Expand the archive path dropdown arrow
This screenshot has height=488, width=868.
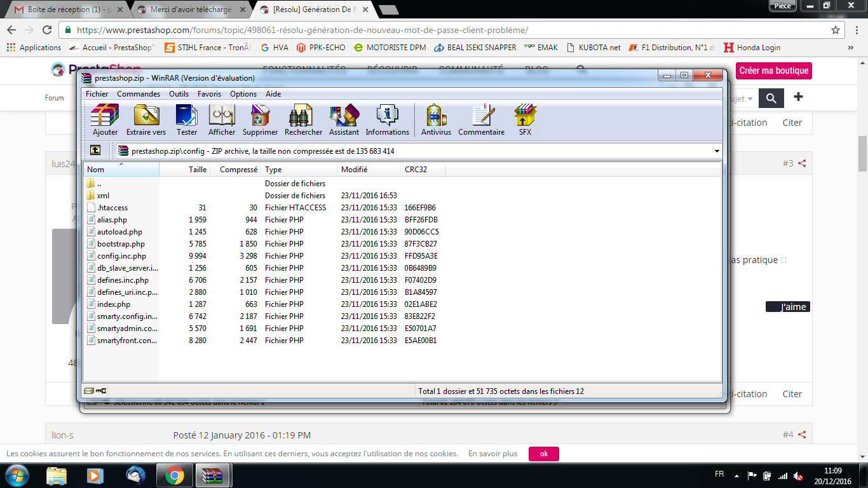click(717, 151)
